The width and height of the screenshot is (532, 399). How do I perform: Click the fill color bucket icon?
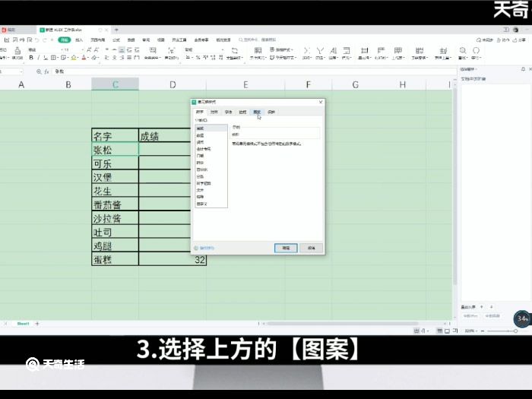coord(74,58)
